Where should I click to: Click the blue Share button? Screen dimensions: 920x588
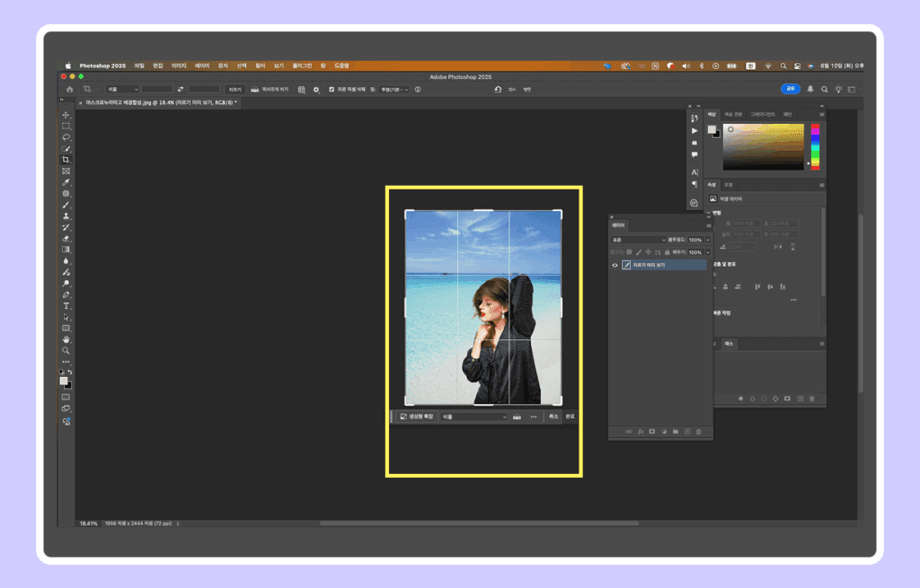tap(791, 89)
